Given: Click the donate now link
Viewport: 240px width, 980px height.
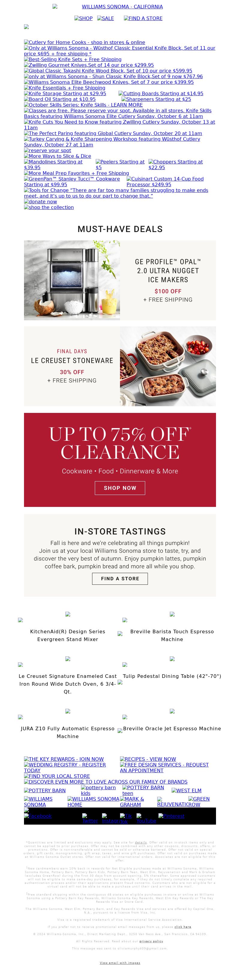Looking at the screenshot, I should point(40,202).
